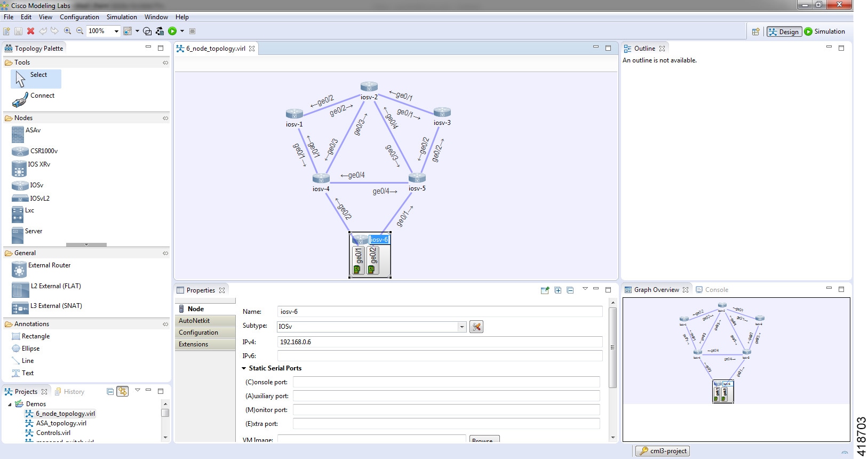Pick the Lxc node type
The width and height of the screenshot is (868, 459).
click(x=23, y=214)
